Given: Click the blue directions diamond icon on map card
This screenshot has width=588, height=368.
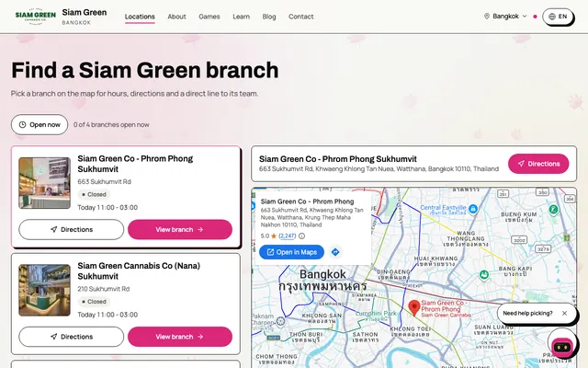Looking at the screenshot, I should [x=335, y=252].
